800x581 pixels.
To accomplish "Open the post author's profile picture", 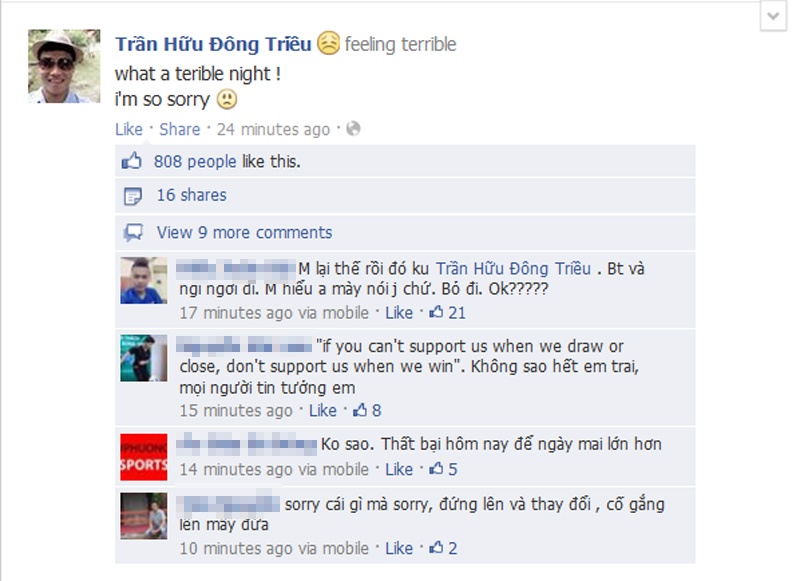I will click(64, 66).
